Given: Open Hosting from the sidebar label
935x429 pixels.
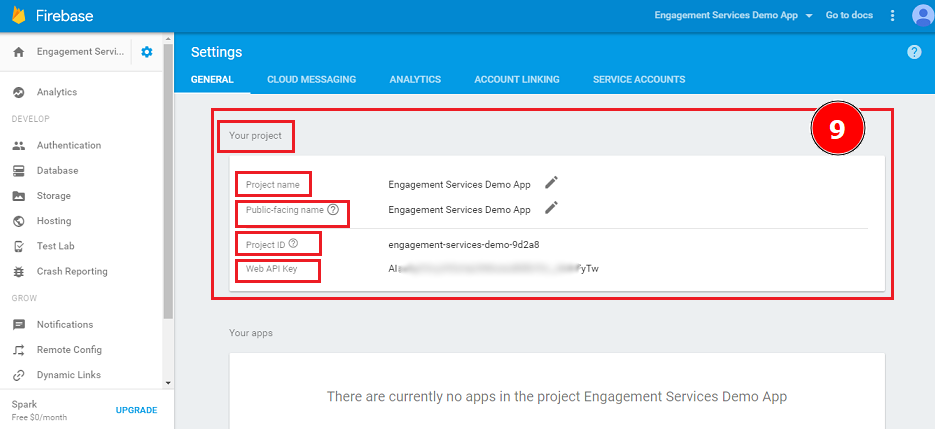Looking at the screenshot, I should 54,221.
